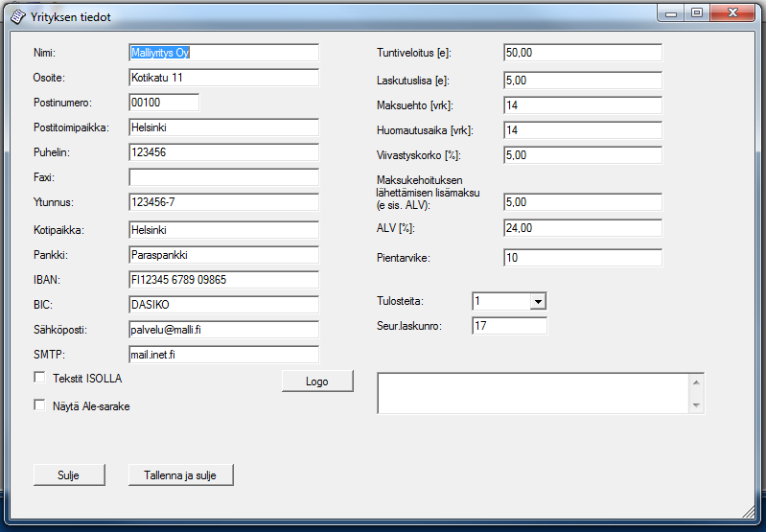Screen dimensions: 766x532
Task: Click the Postitoimipaikka input field
Action: [223, 127]
